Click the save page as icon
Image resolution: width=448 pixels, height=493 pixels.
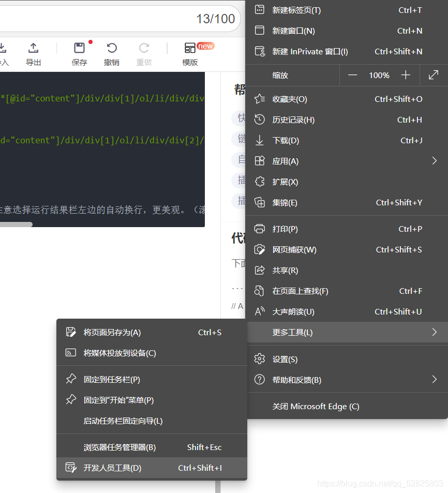point(71,332)
